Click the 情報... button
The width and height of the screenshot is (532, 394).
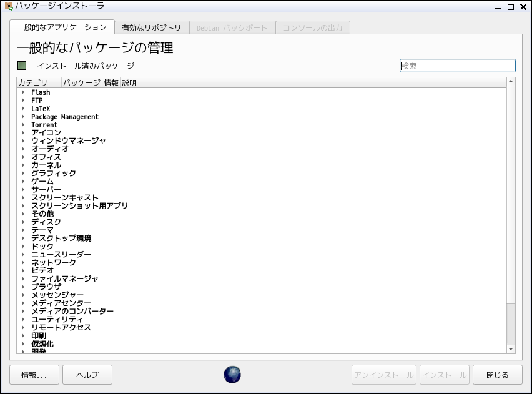34,375
